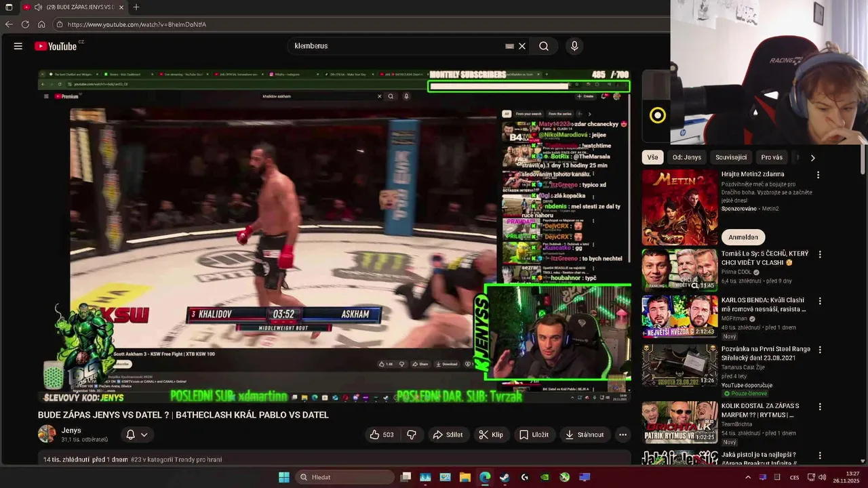Open Logitech G HUB from taskbar
This screenshot has height=488, width=868.
coord(525,477)
